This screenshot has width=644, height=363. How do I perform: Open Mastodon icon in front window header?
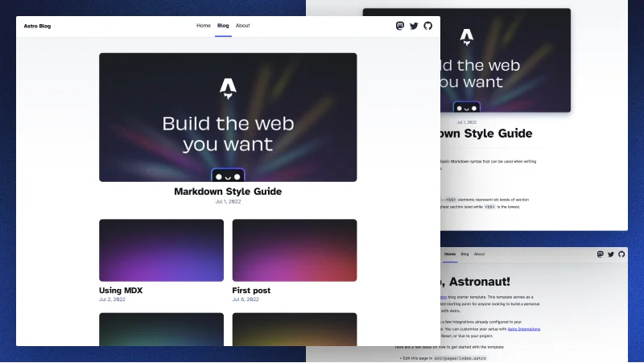point(400,26)
